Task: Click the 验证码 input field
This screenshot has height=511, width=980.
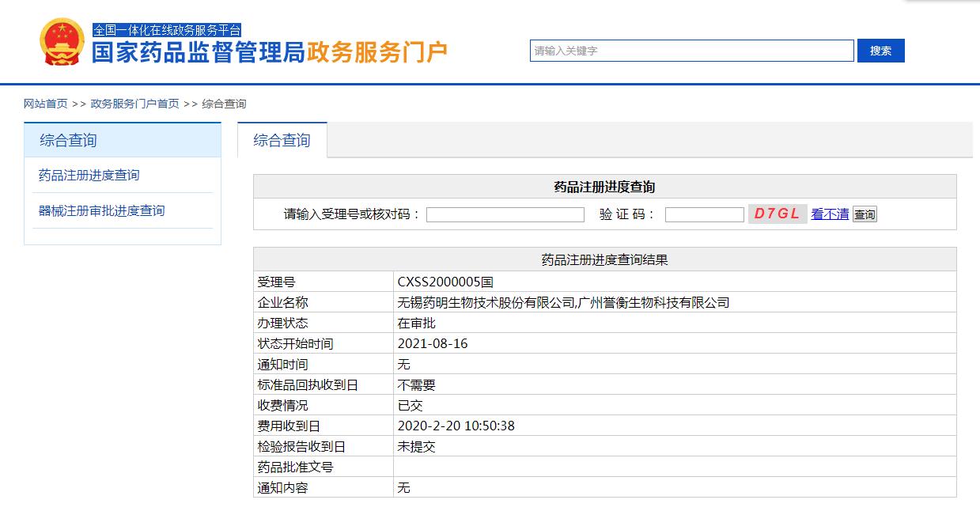Action: [x=704, y=214]
